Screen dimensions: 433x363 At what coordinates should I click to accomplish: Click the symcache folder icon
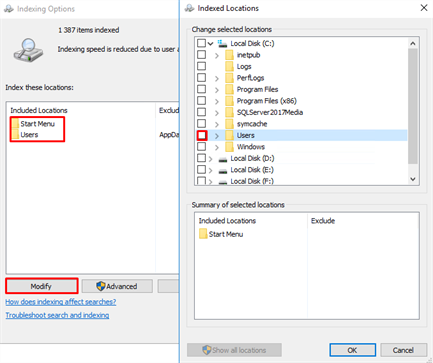229,124
